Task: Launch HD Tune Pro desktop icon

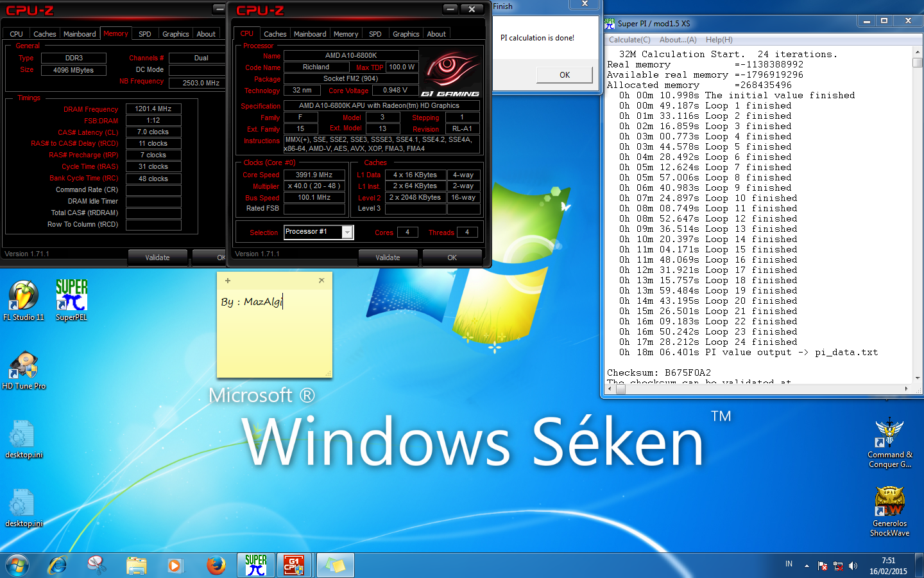Action: click(x=24, y=370)
